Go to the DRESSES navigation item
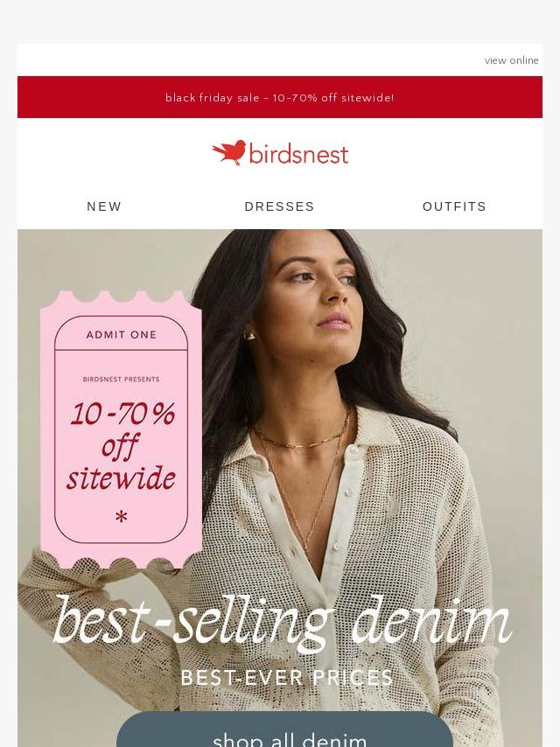 [x=279, y=206]
